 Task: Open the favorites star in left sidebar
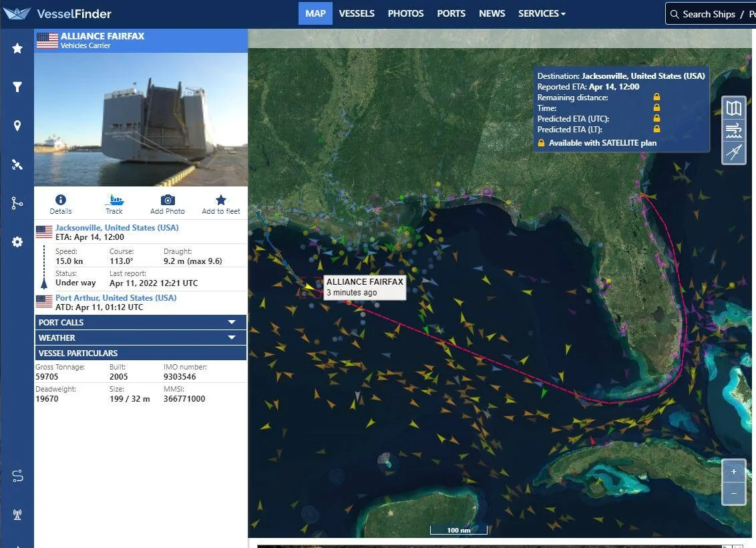[17, 48]
